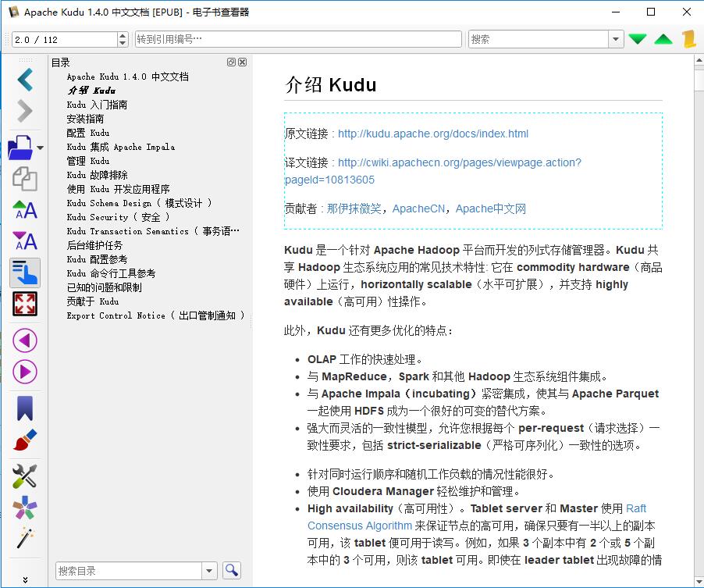
Task: Open preferences with wrench and screwdriver icon
Action: [25, 476]
